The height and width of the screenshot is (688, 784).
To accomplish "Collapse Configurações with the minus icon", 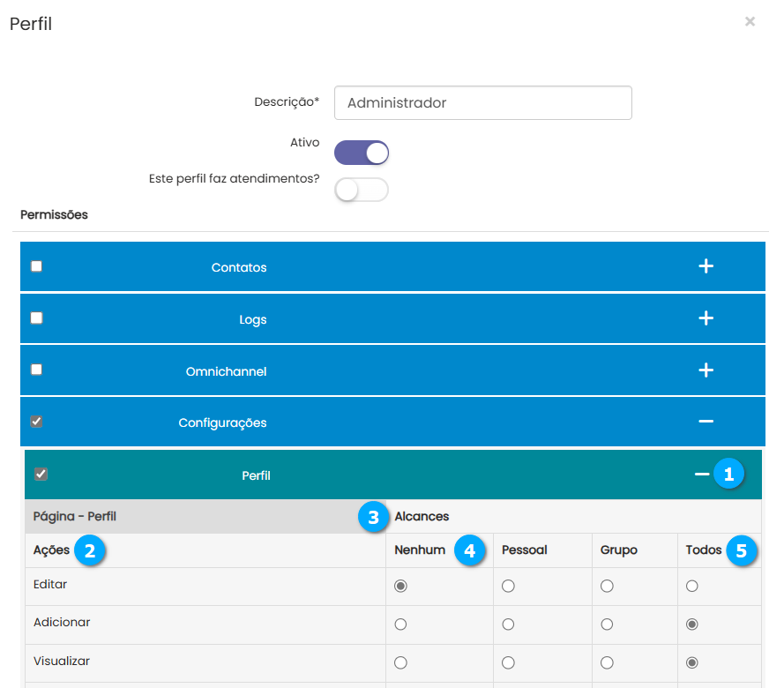I will click(x=706, y=423).
